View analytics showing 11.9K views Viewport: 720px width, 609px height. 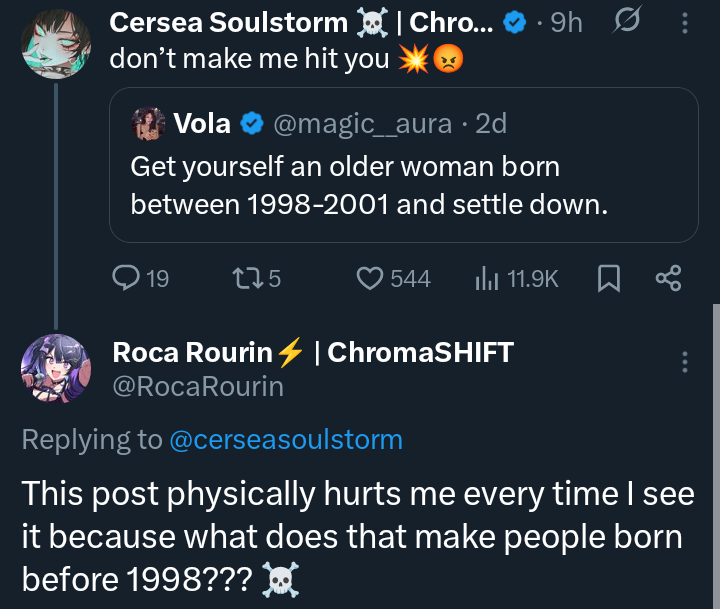pyautogui.click(x=486, y=278)
